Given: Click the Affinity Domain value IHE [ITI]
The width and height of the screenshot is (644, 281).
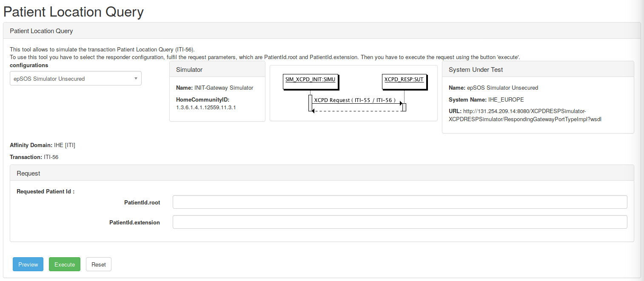Looking at the screenshot, I should coord(65,145).
